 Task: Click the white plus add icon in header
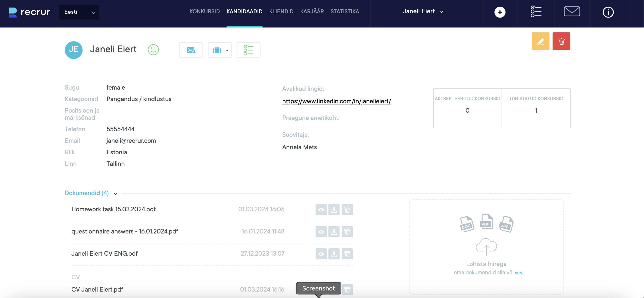[500, 12]
